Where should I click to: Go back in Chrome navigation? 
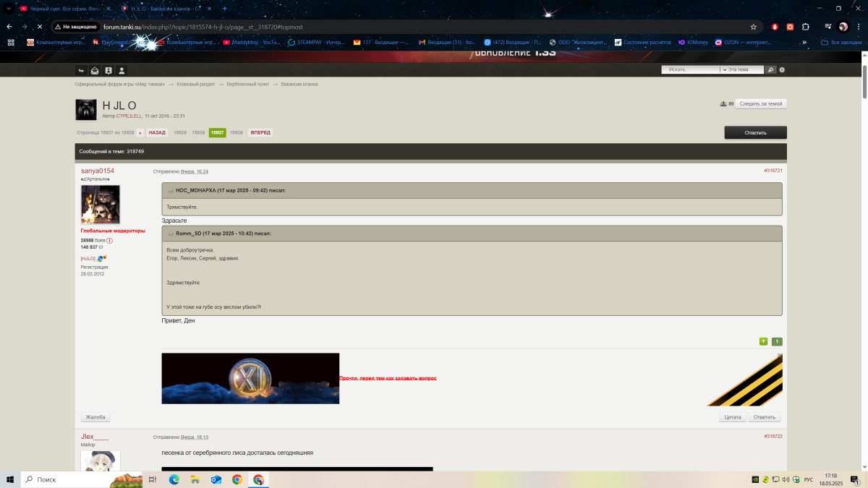[9, 27]
